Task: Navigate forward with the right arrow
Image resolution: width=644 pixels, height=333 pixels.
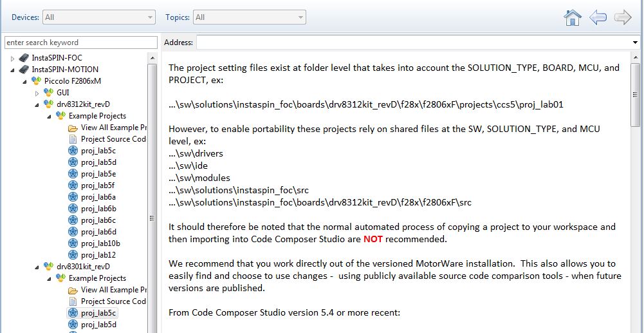Action: pos(623,17)
